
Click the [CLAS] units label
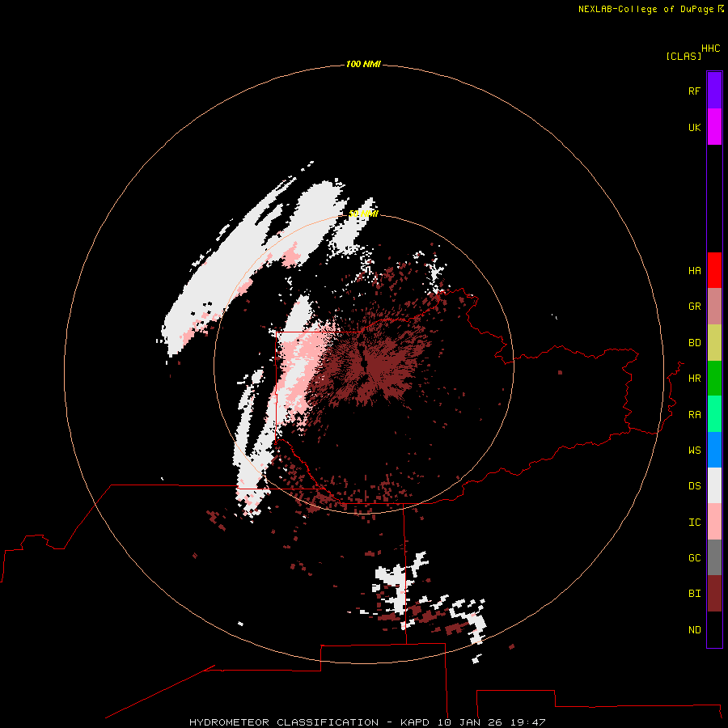pyautogui.click(x=684, y=56)
